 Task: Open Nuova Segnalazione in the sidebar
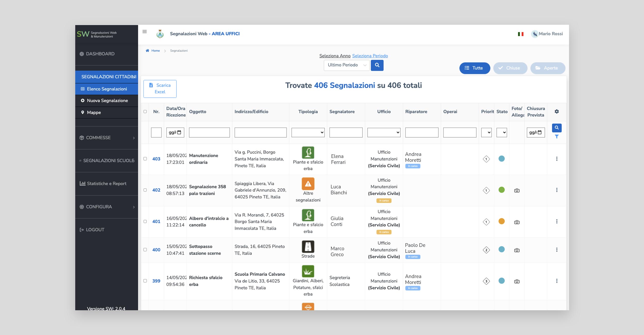[107, 100]
